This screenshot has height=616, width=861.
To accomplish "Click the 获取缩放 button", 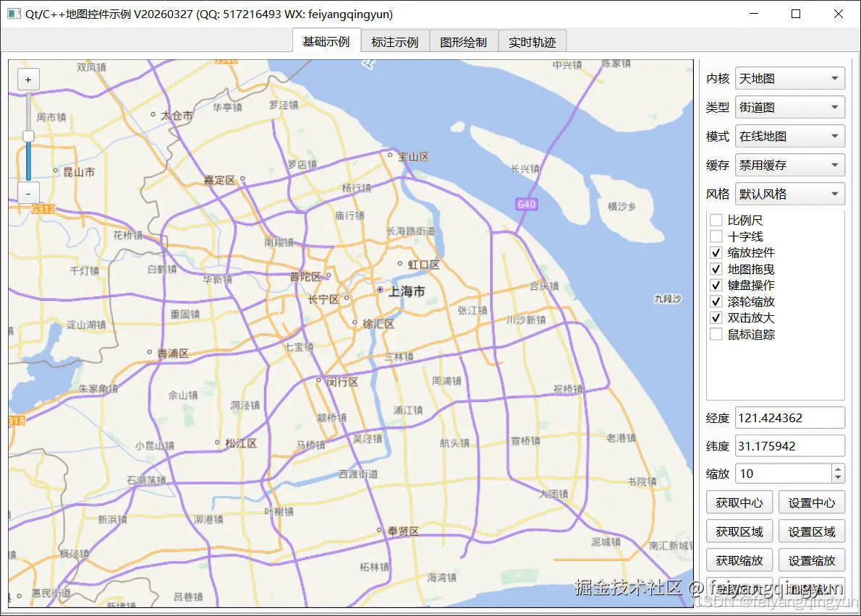I will point(739,560).
